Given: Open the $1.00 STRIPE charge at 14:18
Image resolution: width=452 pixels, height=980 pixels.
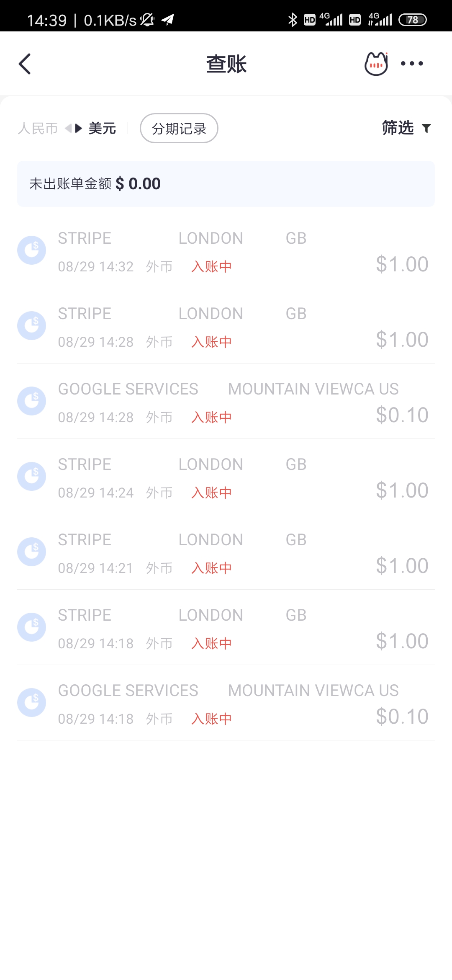Looking at the screenshot, I should coord(226,627).
